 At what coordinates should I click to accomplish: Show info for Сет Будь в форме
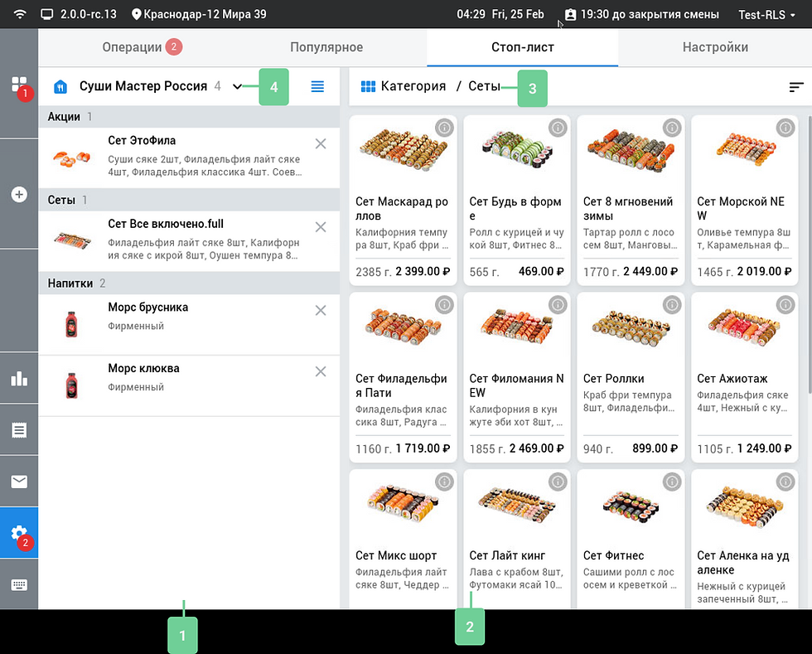pos(558,128)
